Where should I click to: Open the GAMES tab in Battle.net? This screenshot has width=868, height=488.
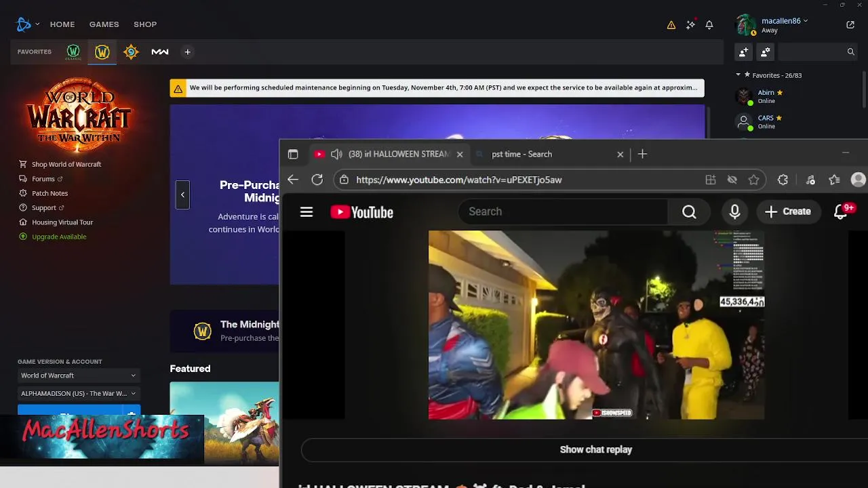[104, 24]
